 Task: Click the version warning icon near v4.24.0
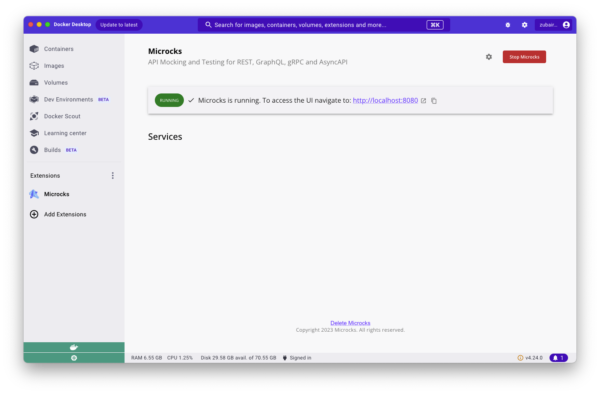520,358
